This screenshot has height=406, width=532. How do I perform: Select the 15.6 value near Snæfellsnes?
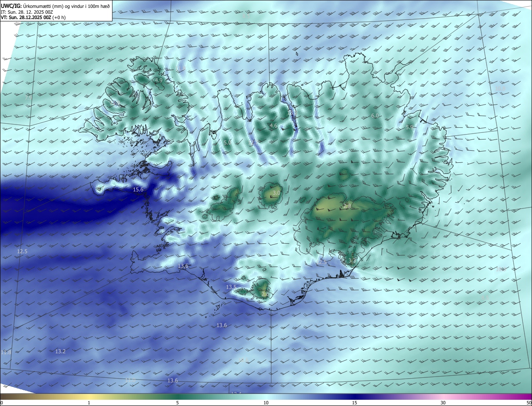[x=138, y=190]
